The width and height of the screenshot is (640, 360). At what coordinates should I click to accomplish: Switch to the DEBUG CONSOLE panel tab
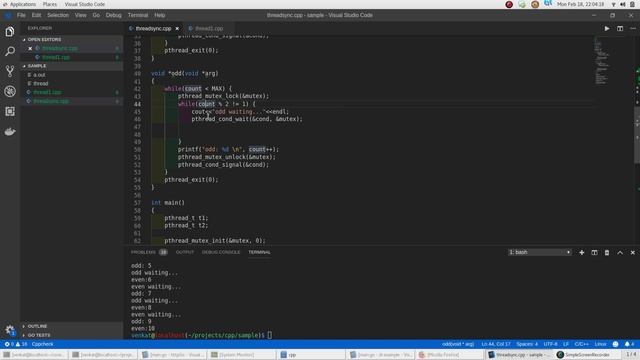pyautogui.click(x=221, y=253)
